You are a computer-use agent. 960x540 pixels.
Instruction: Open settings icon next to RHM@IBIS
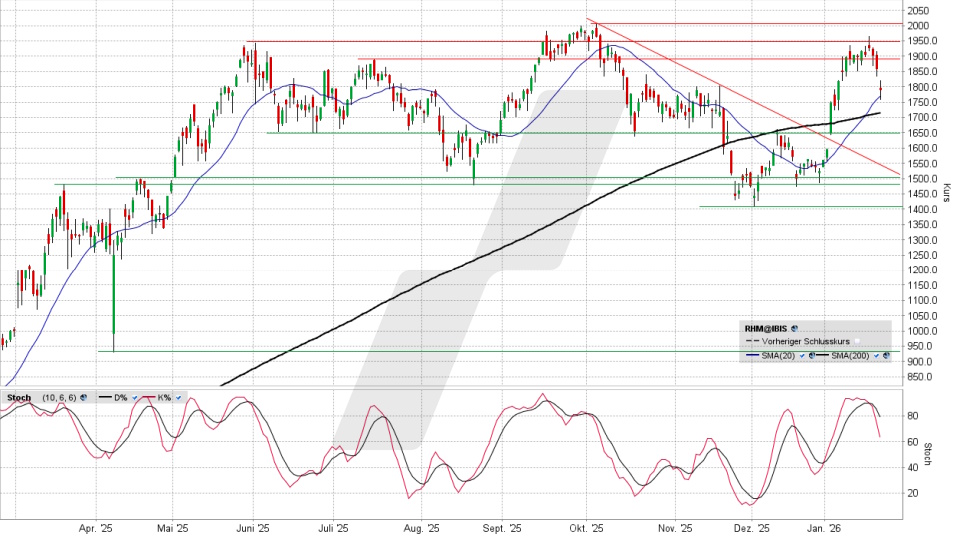(794, 327)
